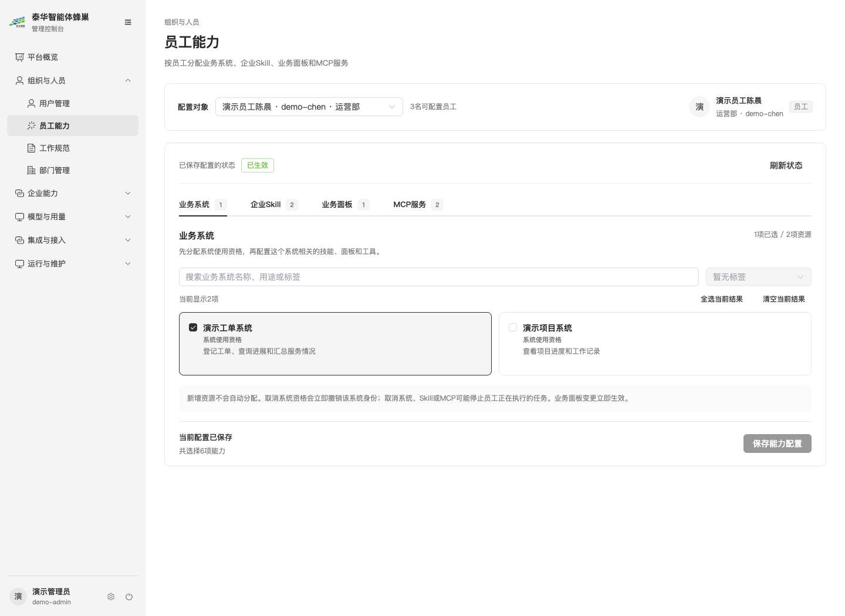Viewport: 845px width, 616px height.
Task: Click the 演 avatar for 演示管理员
Action: pyautogui.click(x=18, y=597)
